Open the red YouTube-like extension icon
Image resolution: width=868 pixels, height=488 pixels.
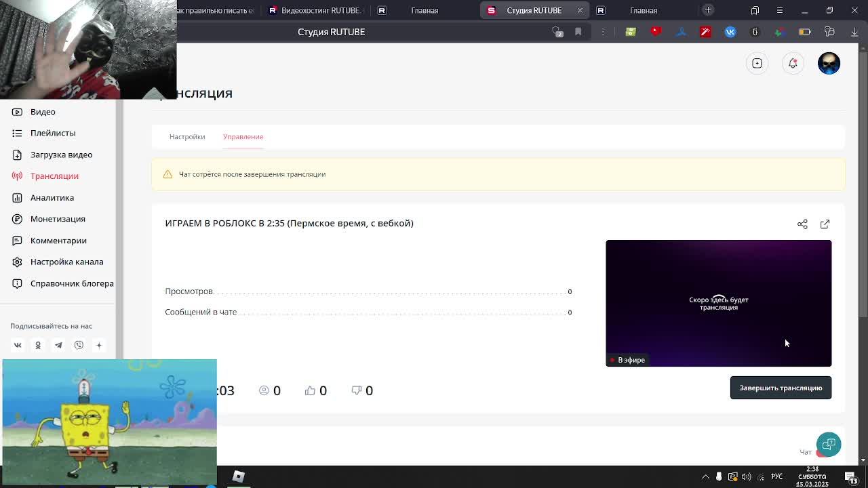point(656,32)
